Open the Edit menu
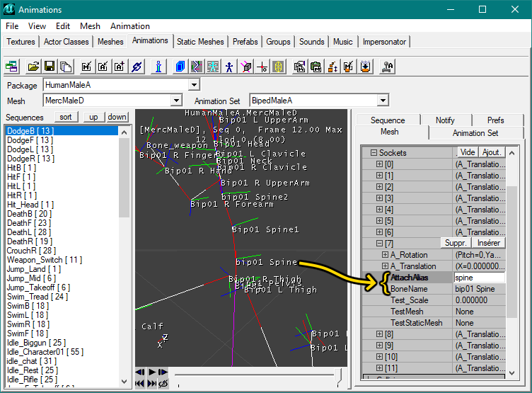532x393 pixels. click(x=63, y=26)
